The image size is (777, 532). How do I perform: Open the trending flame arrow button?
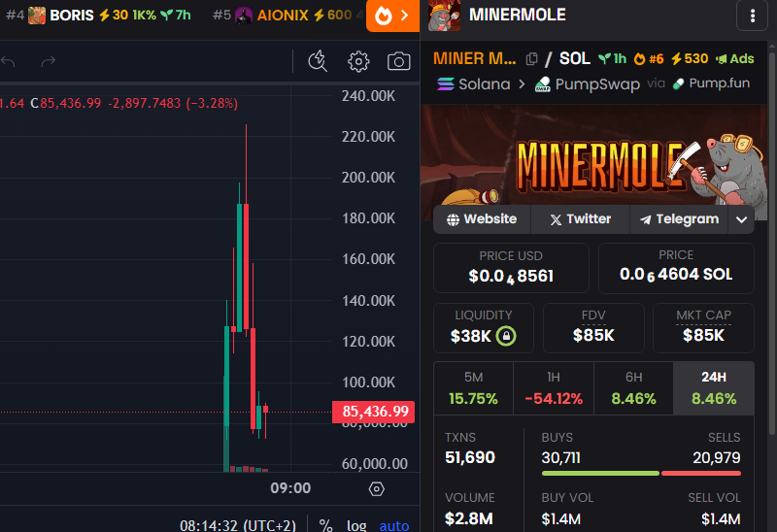coord(392,16)
